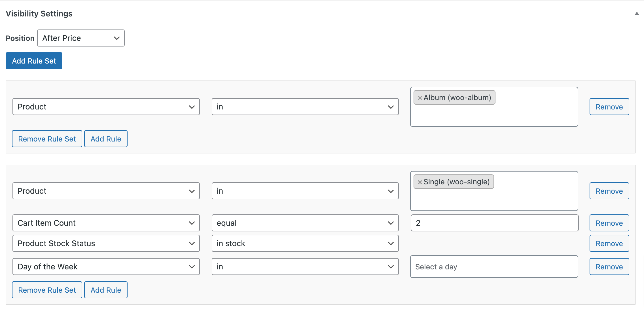This screenshot has width=644, height=321.
Task: Remove the Album (woo-album) tag
Action: (x=420, y=98)
